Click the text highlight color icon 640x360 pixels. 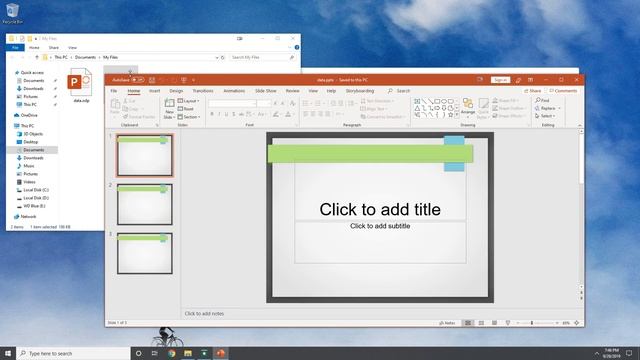pos(276,115)
